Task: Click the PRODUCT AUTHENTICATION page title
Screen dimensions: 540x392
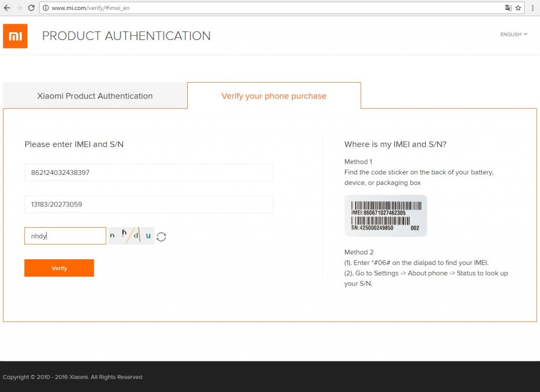Action: (127, 36)
